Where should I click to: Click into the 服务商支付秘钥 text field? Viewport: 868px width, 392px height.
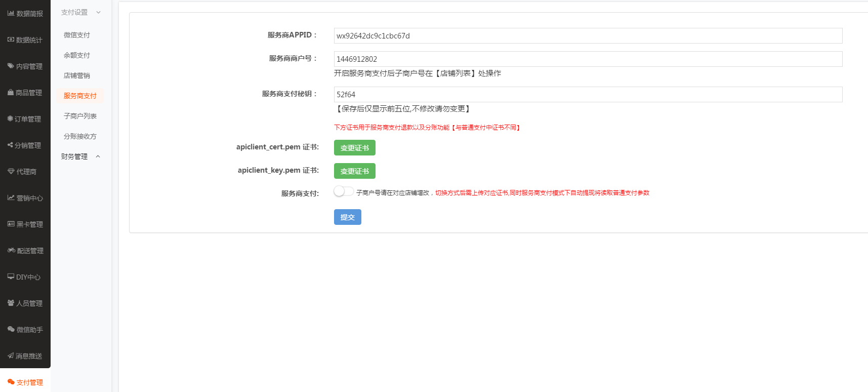pos(588,95)
